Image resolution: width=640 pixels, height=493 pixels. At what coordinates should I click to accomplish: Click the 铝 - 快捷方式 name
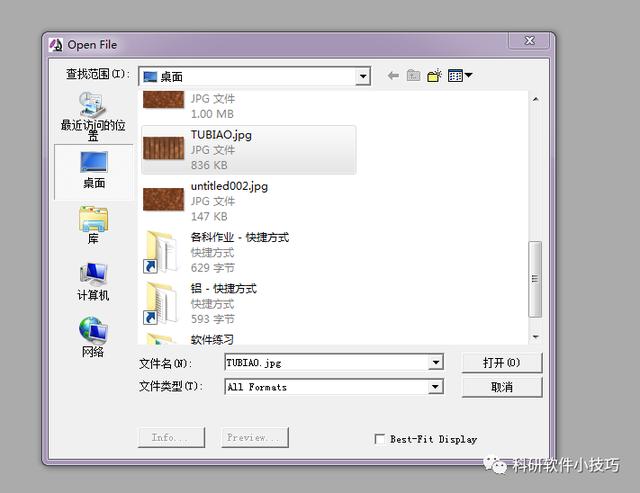click(x=224, y=289)
